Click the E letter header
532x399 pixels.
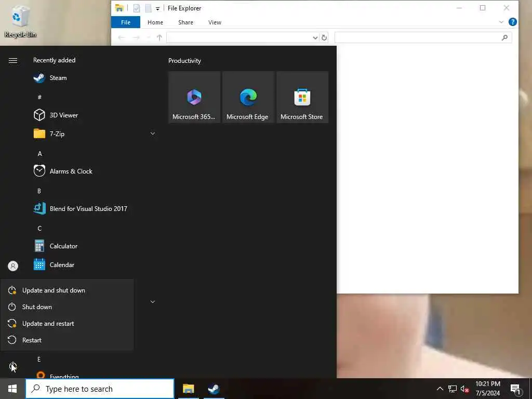point(39,360)
